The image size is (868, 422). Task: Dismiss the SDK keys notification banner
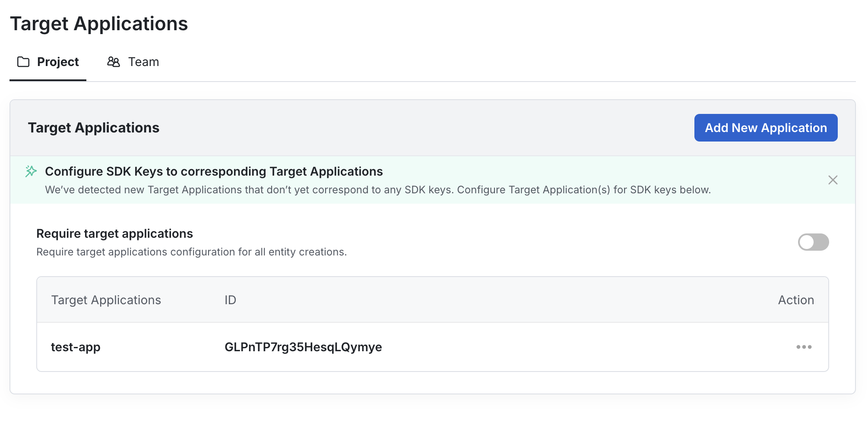[833, 180]
